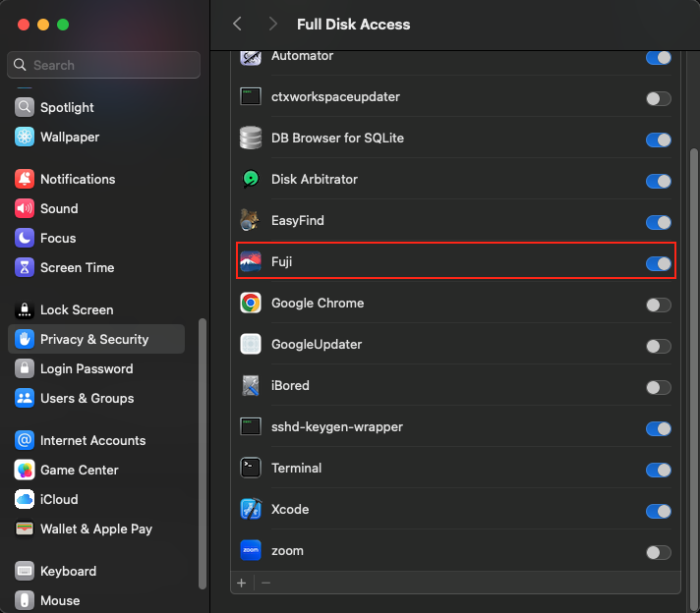Click the zoom app icon
Screen dimensions: 700x613
click(x=251, y=551)
